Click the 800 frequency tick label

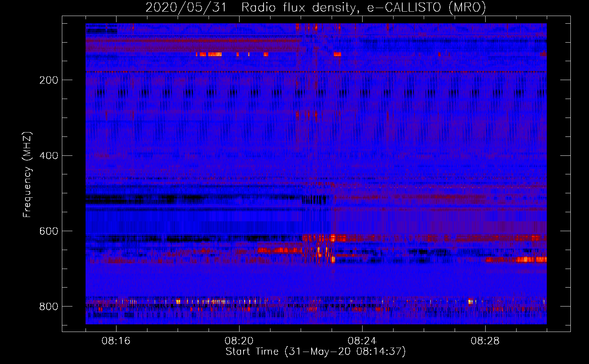[49, 306]
